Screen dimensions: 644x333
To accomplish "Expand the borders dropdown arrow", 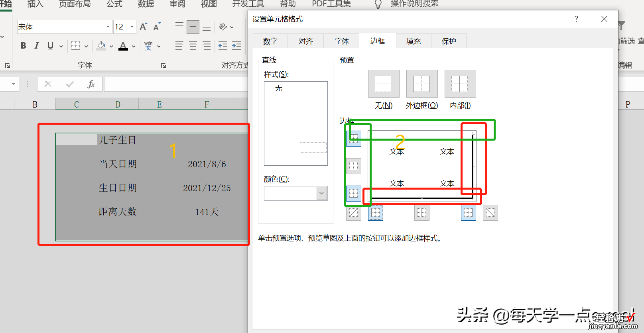I will [x=86, y=46].
